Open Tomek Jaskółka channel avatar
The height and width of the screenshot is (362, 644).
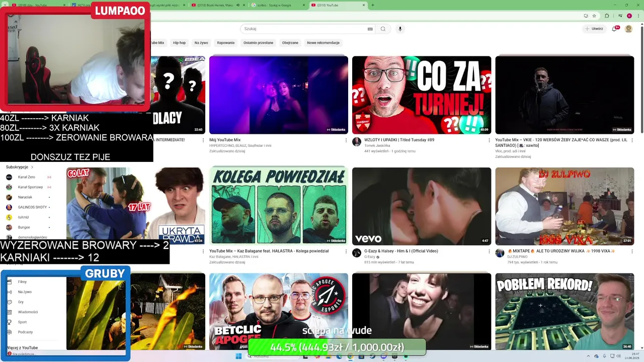point(357,142)
